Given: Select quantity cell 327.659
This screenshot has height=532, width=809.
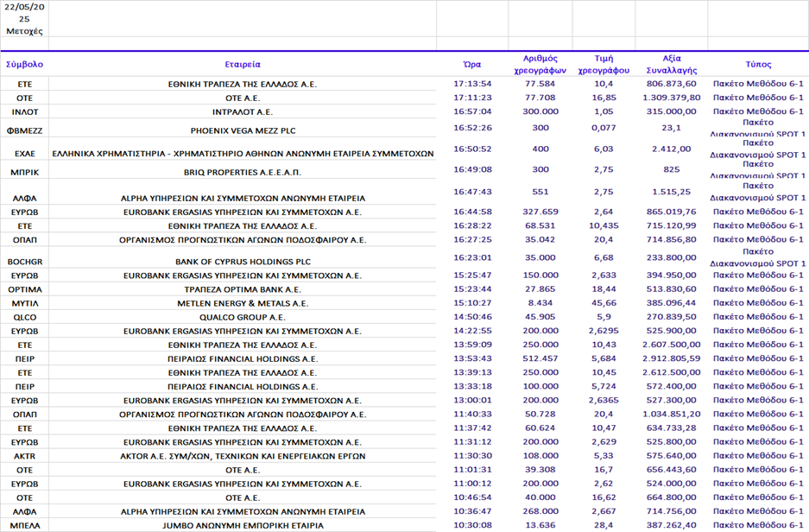Looking at the screenshot, I should click(540, 212).
